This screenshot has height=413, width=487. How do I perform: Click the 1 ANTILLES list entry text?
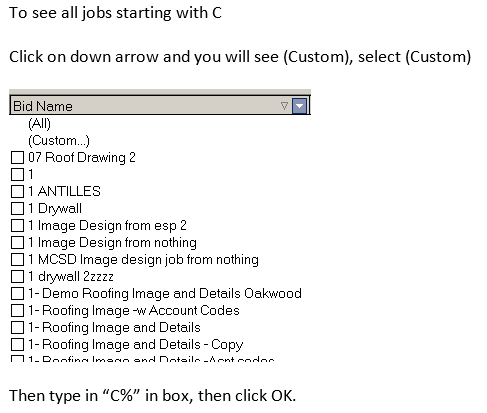(x=64, y=192)
